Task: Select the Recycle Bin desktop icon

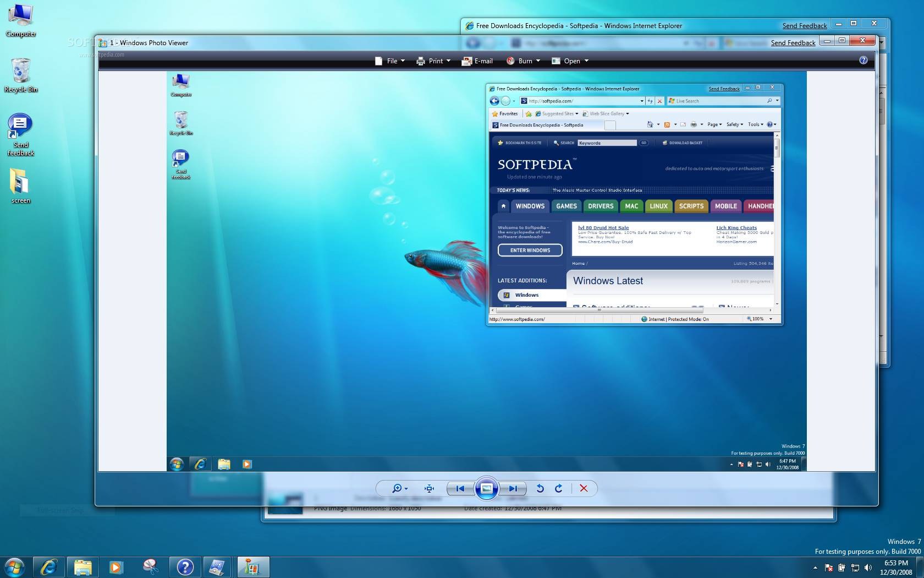Action: (21, 75)
